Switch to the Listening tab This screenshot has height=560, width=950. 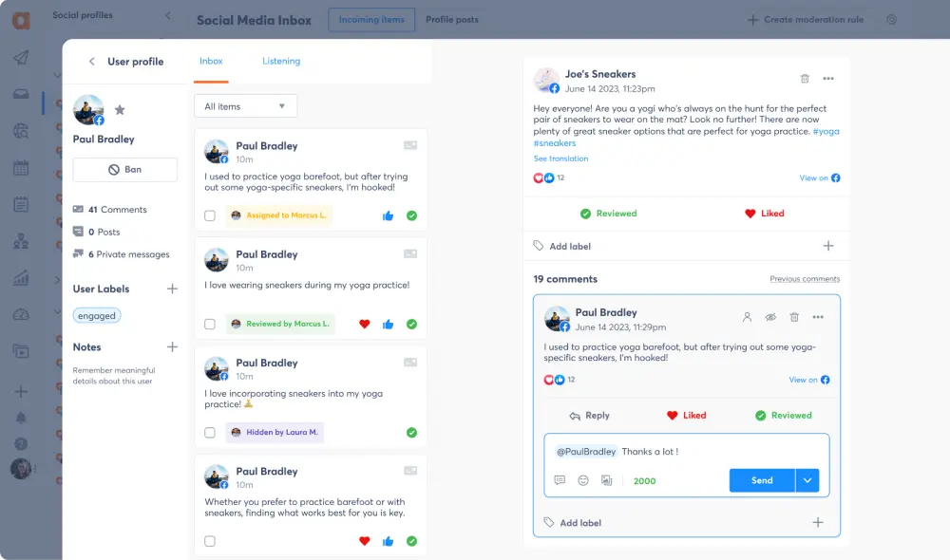tap(281, 61)
